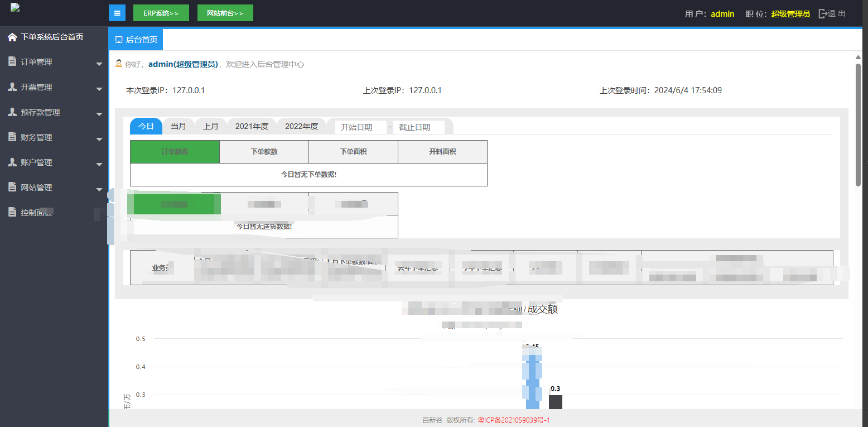The height and width of the screenshot is (427, 868).
Task: Open the 网站前台 green button
Action: (225, 13)
